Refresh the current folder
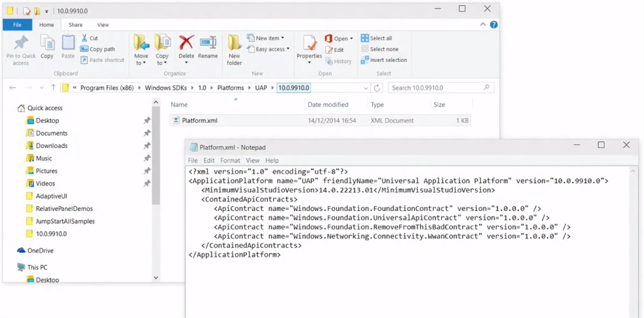 tap(377, 88)
